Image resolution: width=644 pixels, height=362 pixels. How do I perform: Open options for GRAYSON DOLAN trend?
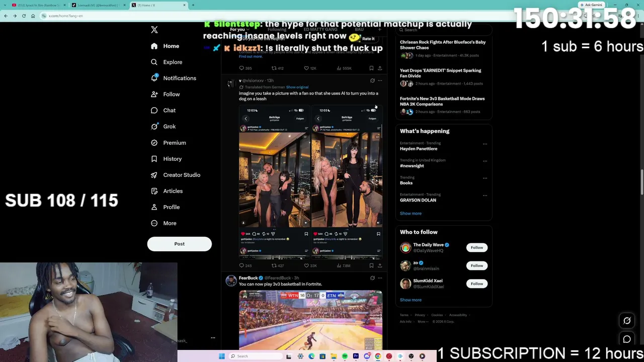485,196
